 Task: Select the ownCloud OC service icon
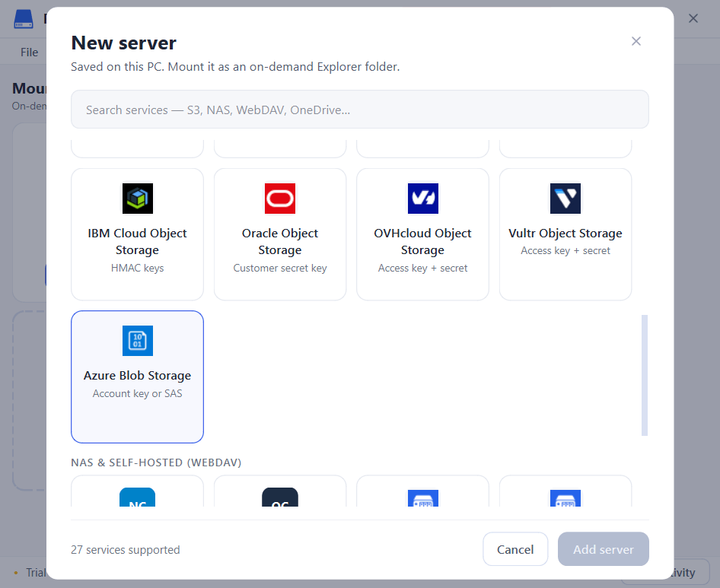[280, 497]
